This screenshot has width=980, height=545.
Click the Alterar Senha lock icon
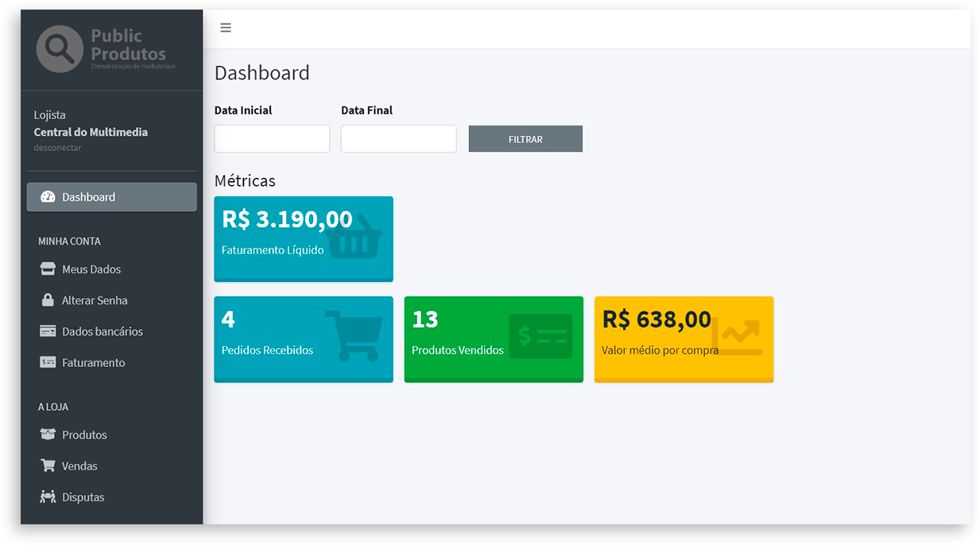tap(48, 300)
